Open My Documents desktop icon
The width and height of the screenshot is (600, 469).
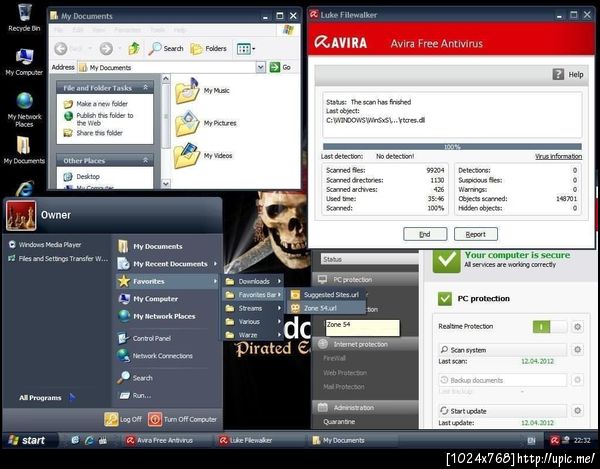pyautogui.click(x=24, y=150)
